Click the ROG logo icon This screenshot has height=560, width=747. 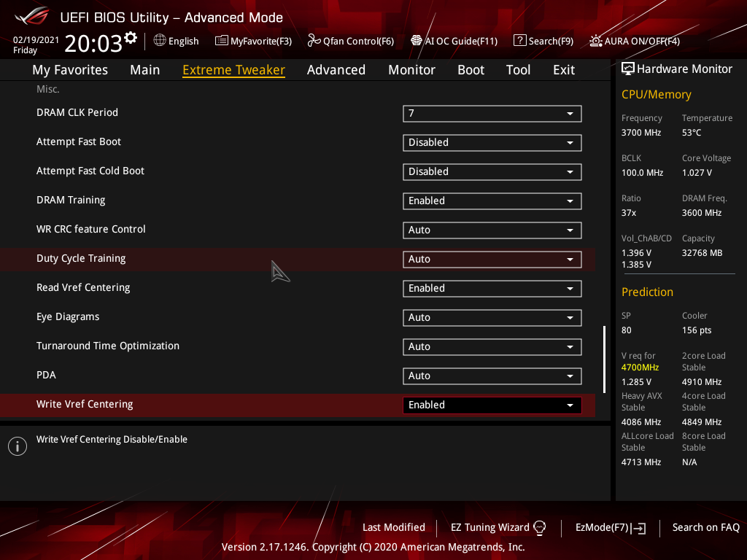(31, 17)
